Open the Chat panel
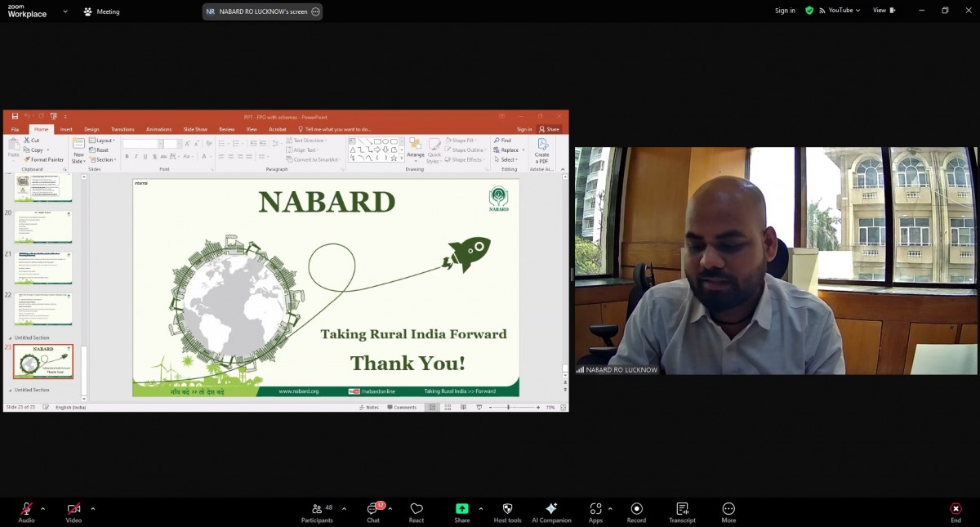980x527 pixels. tap(373, 512)
